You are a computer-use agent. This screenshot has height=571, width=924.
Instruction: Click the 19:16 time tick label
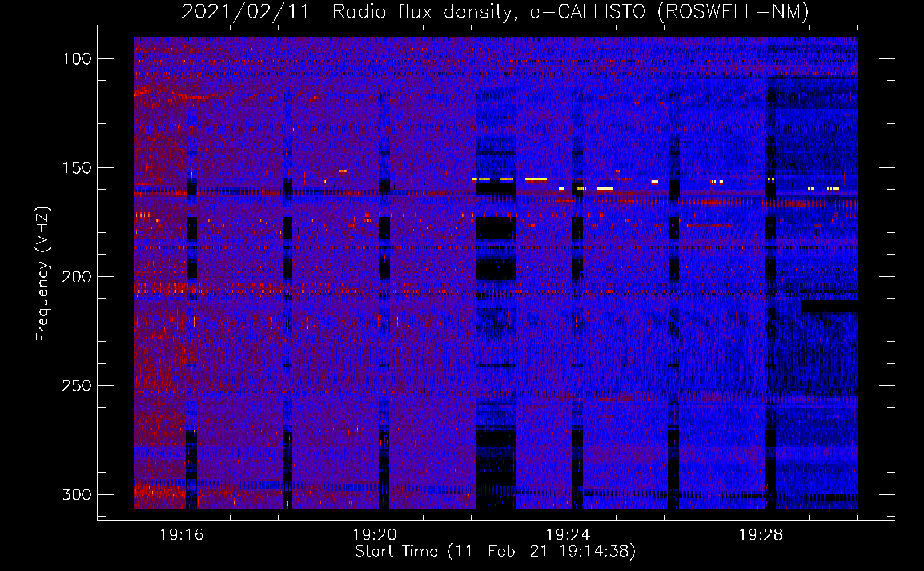tap(182, 535)
